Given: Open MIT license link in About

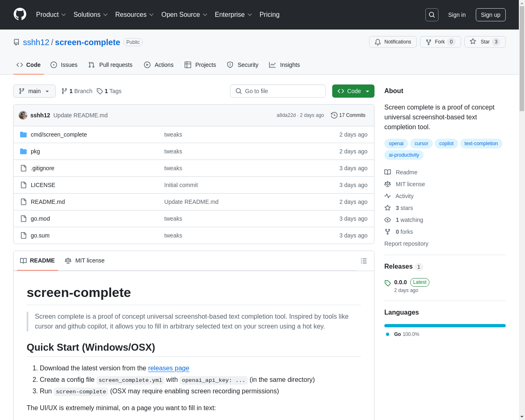Looking at the screenshot, I should pyautogui.click(x=404, y=184).
